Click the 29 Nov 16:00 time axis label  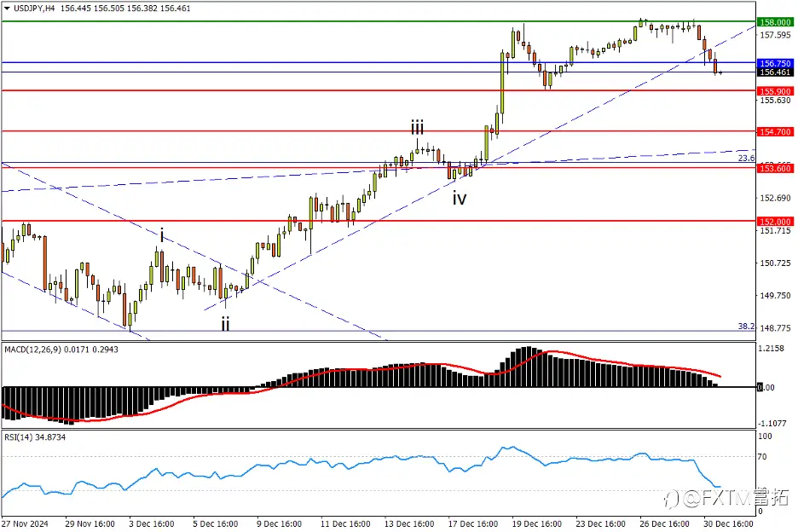point(90,523)
